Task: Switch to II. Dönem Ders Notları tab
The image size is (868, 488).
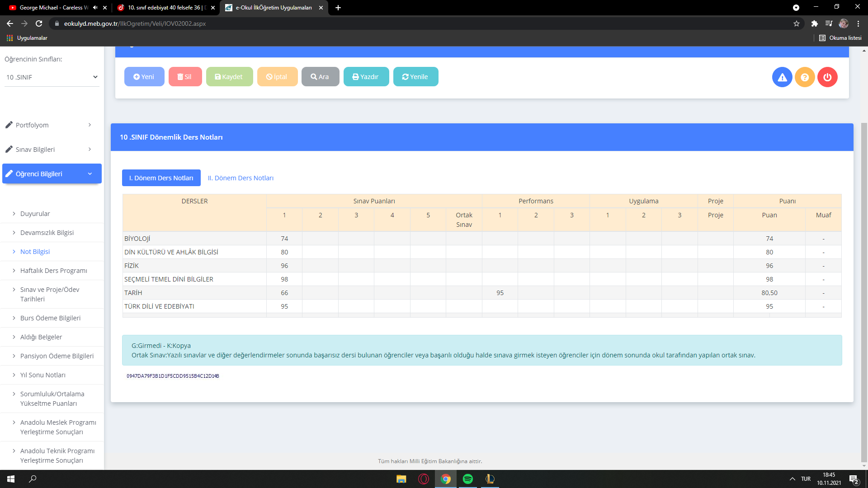Action: (241, 178)
